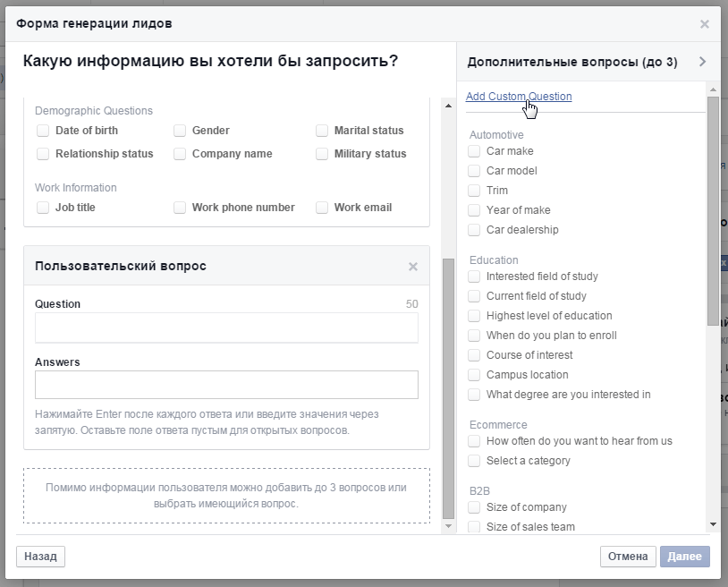Click into the Answers input field

226,385
